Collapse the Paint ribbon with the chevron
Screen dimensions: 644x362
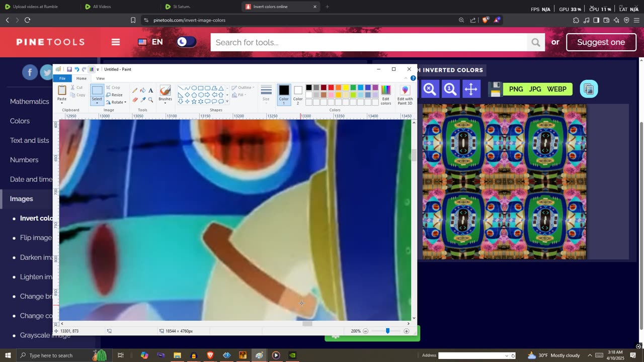click(x=406, y=78)
